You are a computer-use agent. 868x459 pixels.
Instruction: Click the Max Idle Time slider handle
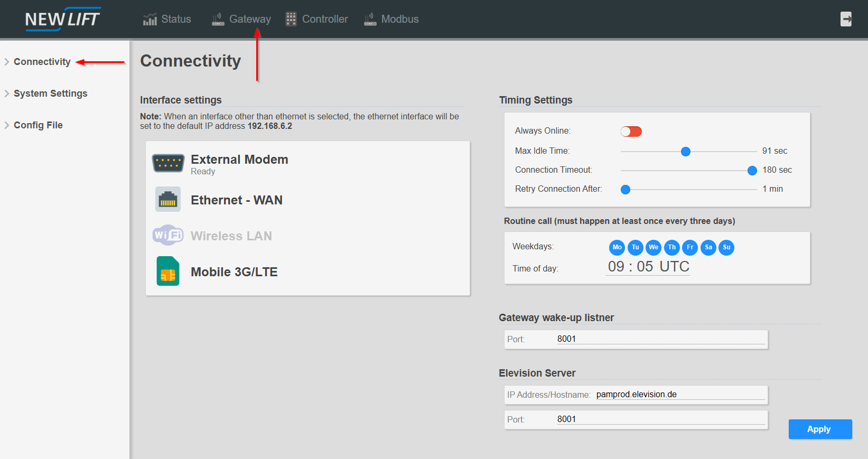(686, 152)
